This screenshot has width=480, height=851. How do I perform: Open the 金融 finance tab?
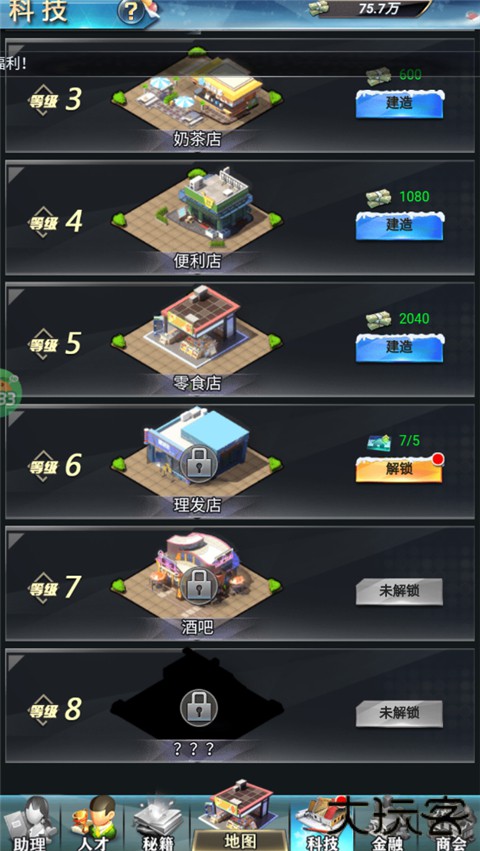(x=387, y=823)
